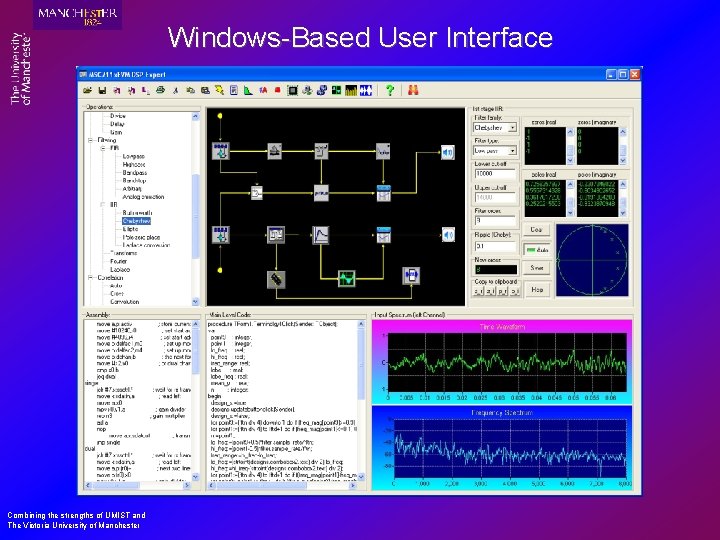The width and height of the screenshot is (720, 540).
Task: Select the chip block at diagram bottom-left
Action: [x=276, y=279]
